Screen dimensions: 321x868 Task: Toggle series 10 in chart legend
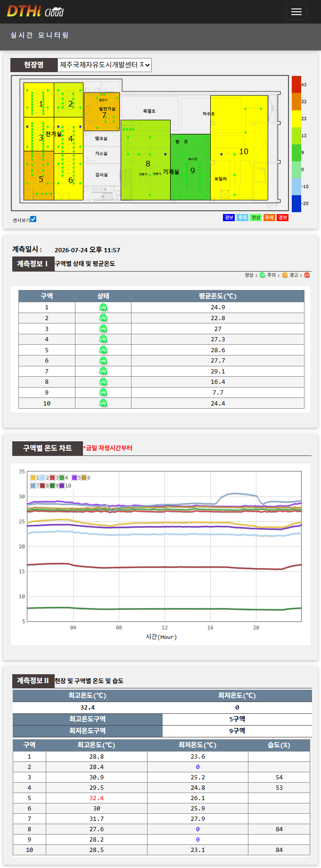66,486
